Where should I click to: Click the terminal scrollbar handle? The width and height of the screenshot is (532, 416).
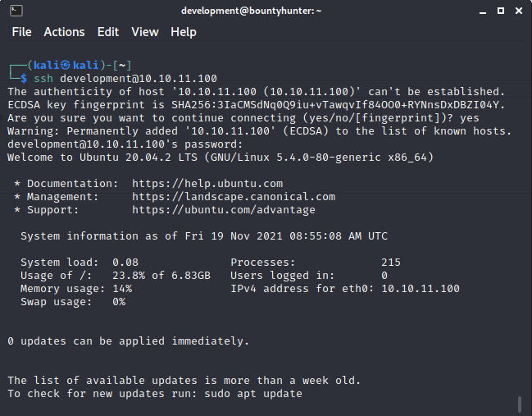coord(520,405)
